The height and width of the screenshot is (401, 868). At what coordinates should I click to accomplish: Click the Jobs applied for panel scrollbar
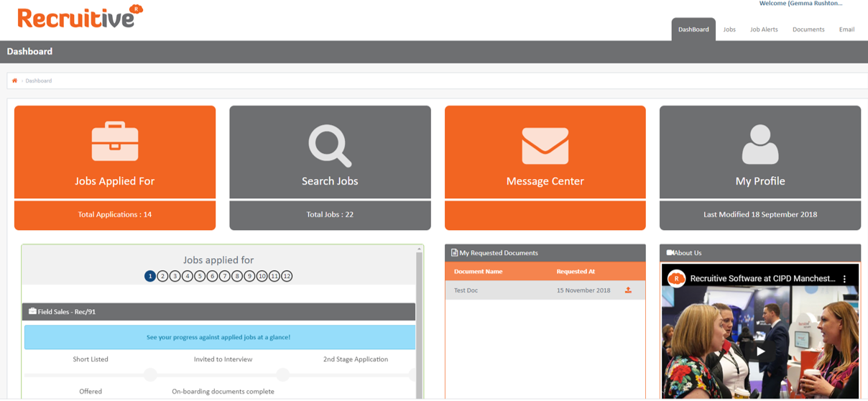coord(420,323)
